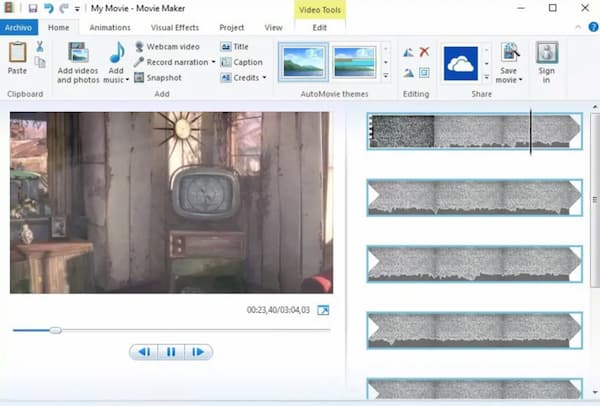Customize Quick Access Toolbar dropdown
The width and height of the screenshot is (600, 406).
point(77,9)
